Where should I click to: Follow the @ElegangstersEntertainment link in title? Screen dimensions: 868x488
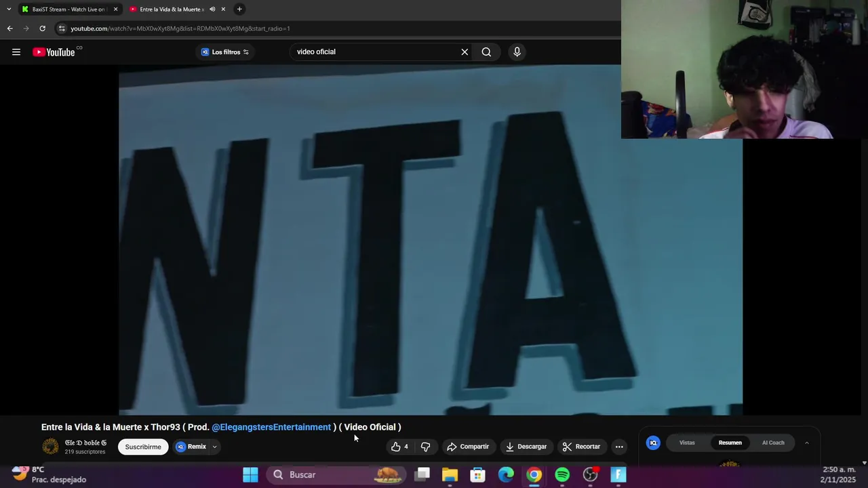(271, 427)
